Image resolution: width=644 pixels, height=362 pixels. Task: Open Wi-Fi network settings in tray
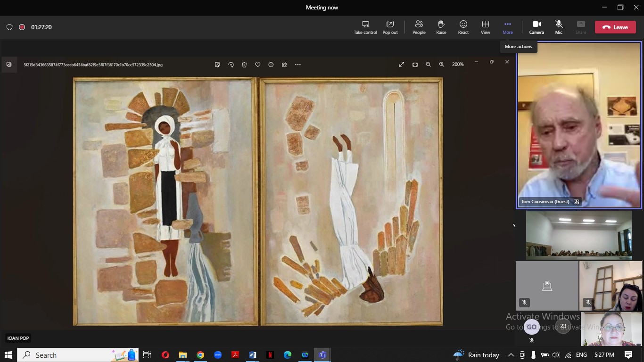coord(568,355)
